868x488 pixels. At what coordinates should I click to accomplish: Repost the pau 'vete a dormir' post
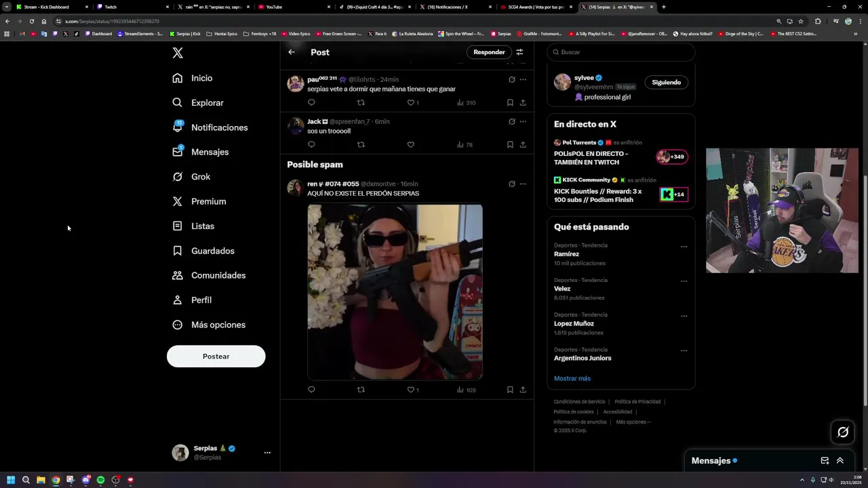[x=361, y=103]
